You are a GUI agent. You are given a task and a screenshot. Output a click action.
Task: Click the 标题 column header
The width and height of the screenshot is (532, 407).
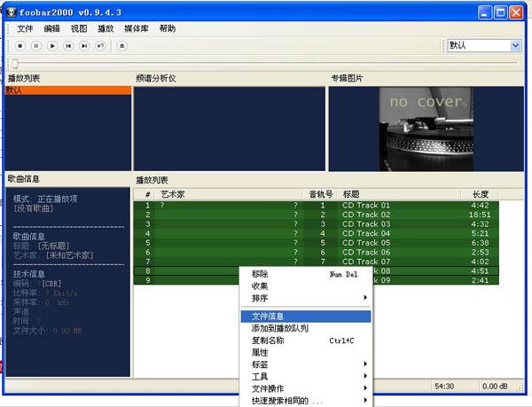click(x=399, y=194)
